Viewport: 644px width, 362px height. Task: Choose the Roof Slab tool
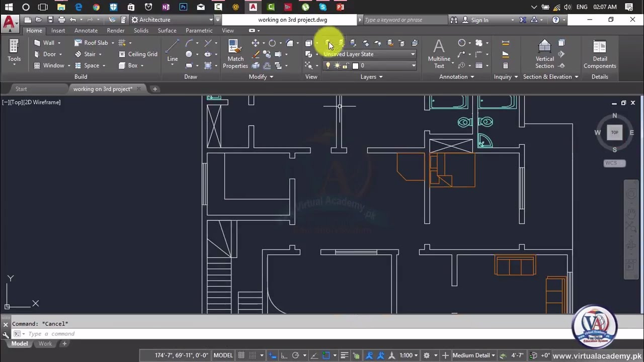pyautogui.click(x=91, y=43)
